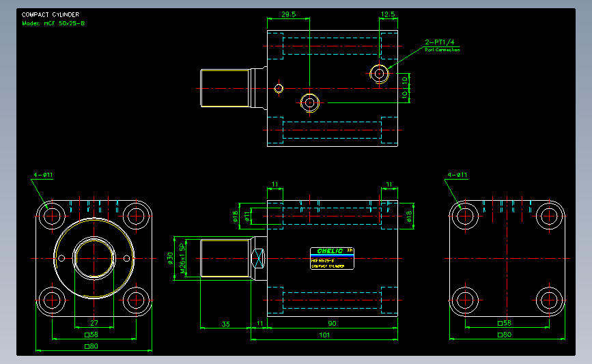Pick the "12.5" dimension in top view
The height and width of the screenshot is (364, 592).
point(388,14)
